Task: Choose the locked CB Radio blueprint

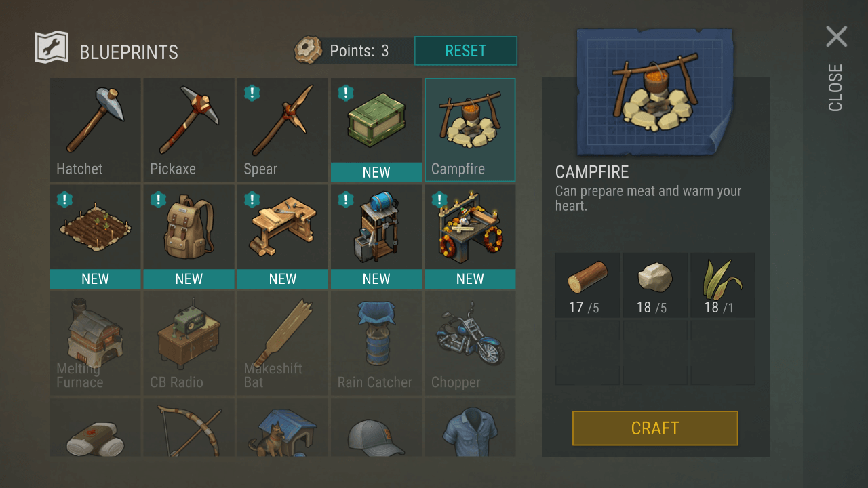Action: [x=189, y=344]
